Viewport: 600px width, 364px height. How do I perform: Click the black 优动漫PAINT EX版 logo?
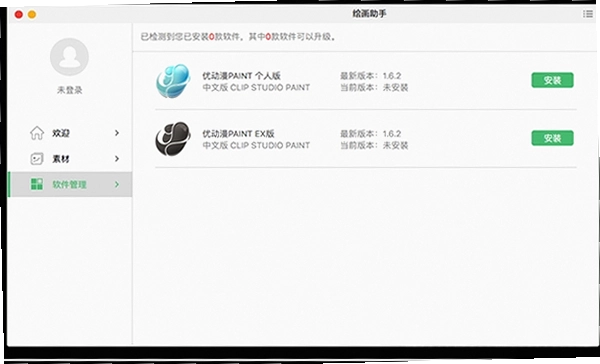tap(173, 139)
